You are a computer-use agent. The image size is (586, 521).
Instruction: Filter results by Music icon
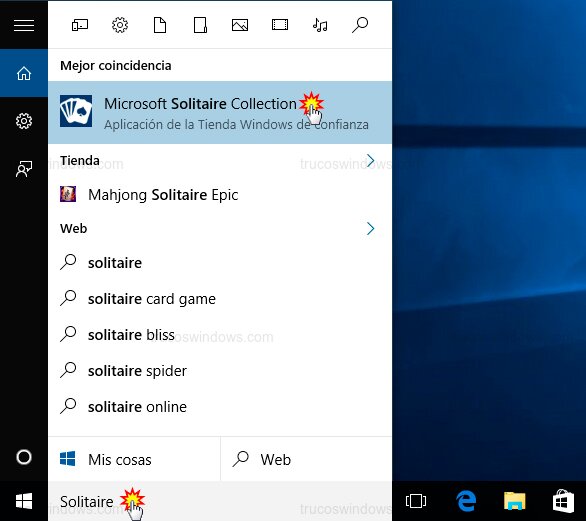(320, 25)
